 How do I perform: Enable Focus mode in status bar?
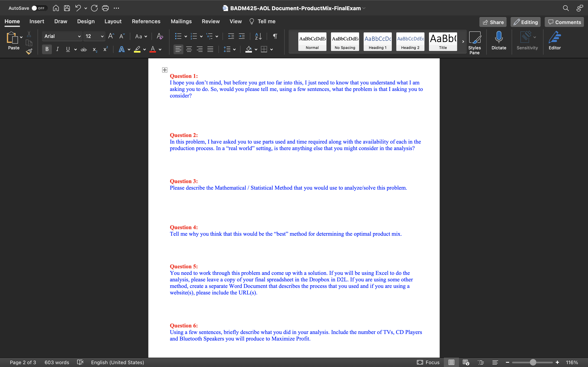428,362
